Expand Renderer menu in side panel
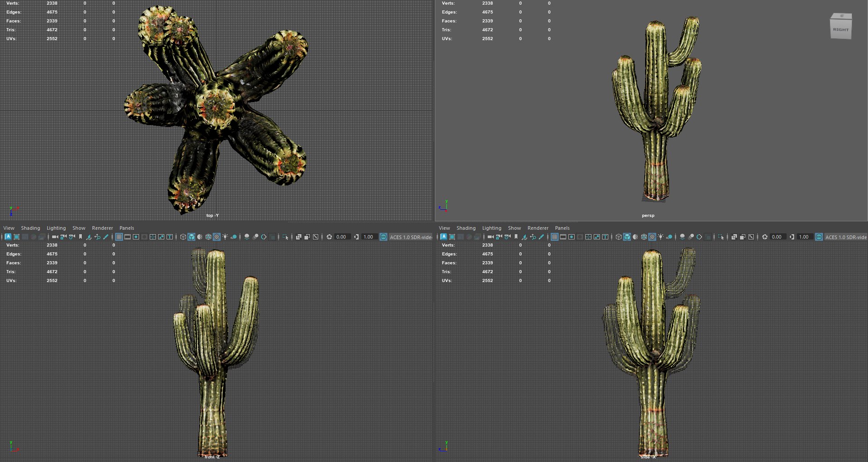This screenshot has height=462, width=868. click(x=538, y=228)
